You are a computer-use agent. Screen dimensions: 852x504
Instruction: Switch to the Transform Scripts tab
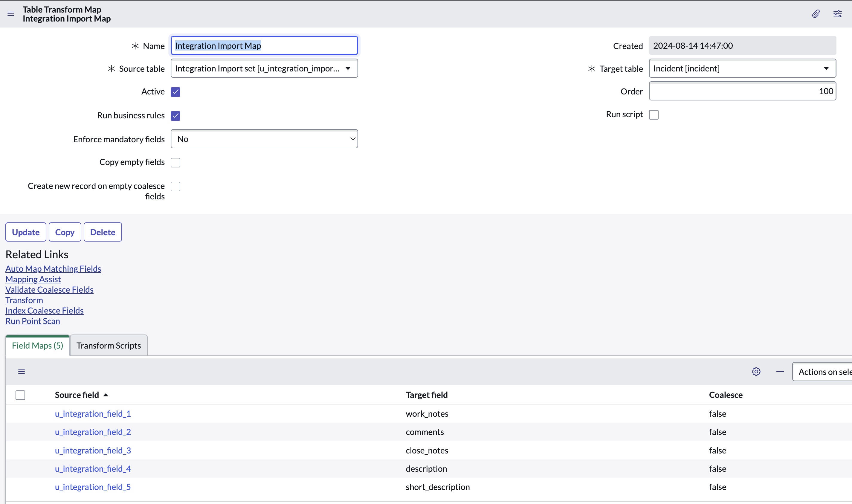click(109, 345)
